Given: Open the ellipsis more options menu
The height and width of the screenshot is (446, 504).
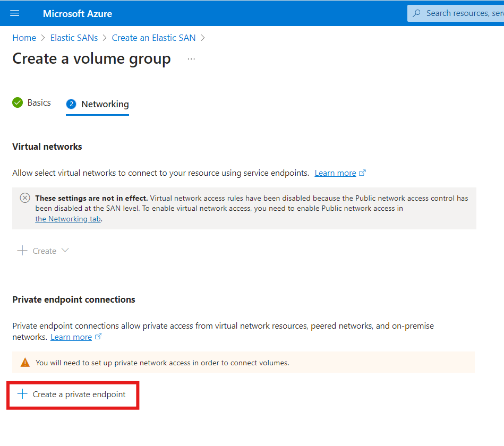Looking at the screenshot, I should [x=191, y=59].
